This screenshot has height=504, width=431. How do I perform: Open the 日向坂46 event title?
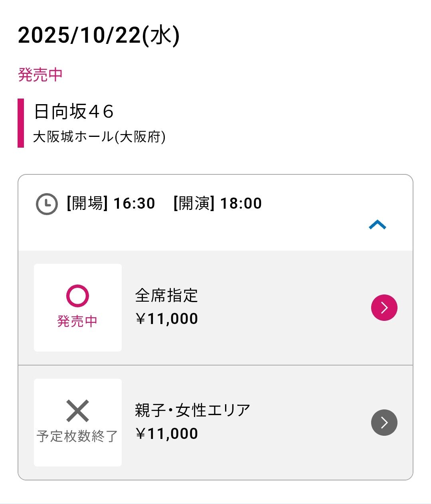pyautogui.click(x=74, y=111)
